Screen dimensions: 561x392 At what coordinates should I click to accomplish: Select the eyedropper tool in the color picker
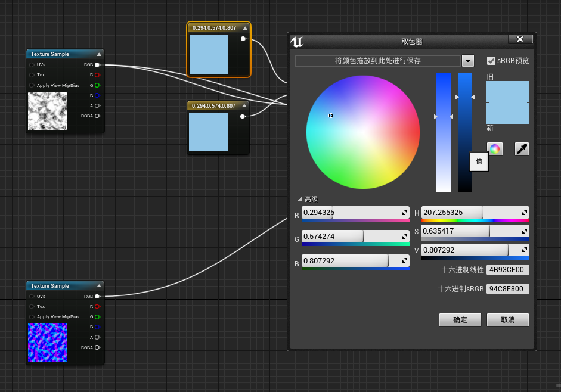click(521, 148)
